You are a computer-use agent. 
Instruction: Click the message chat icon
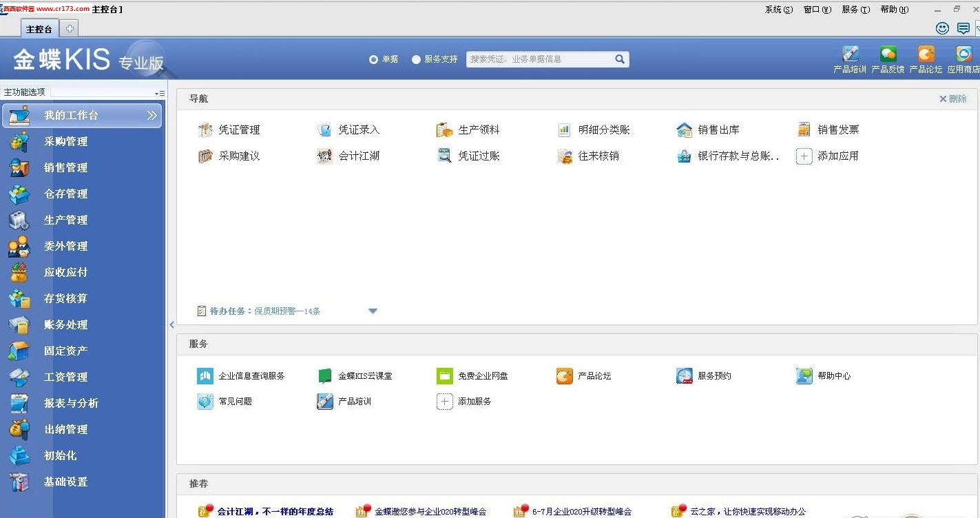tap(963, 28)
